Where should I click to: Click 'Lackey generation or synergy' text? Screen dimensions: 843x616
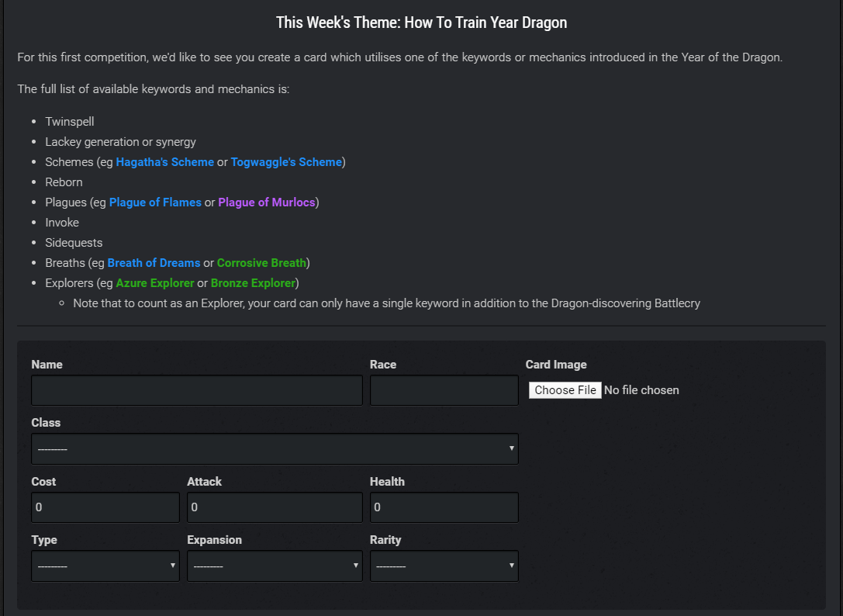pyautogui.click(x=120, y=142)
